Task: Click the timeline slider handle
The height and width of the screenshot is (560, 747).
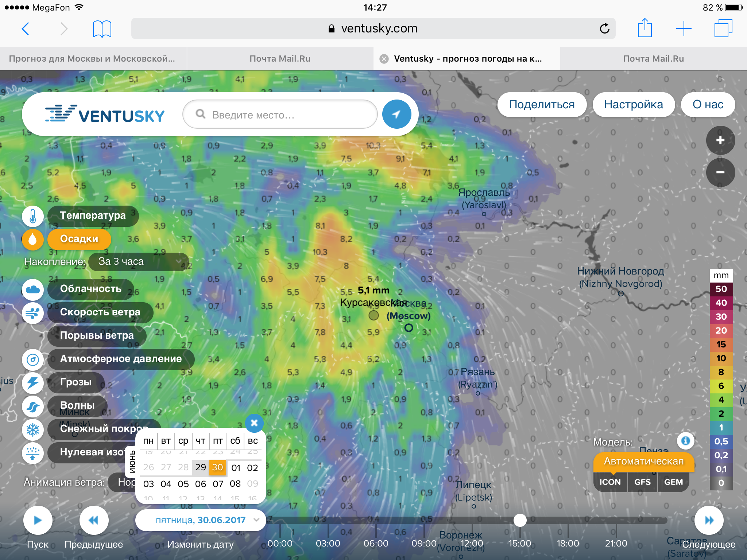Action: pos(520,520)
